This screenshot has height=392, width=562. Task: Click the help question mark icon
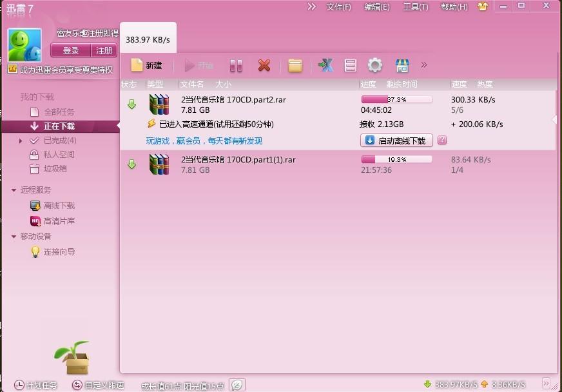[x=442, y=141]
